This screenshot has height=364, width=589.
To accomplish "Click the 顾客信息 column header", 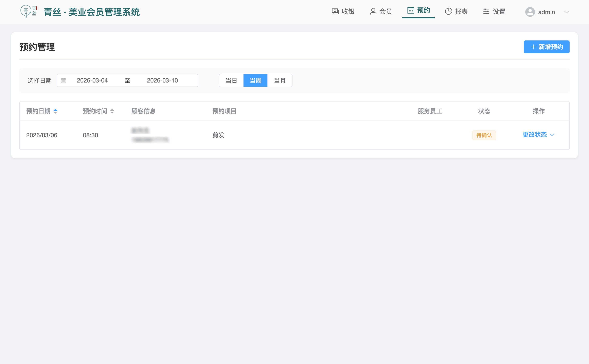I will pyautogui.click(x=144, y=111).
